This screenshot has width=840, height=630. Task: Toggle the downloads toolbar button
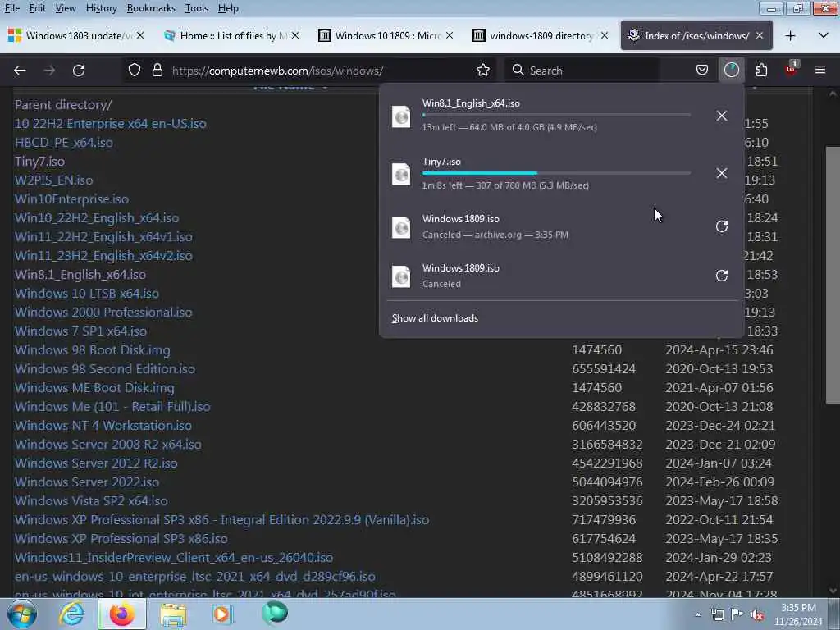(731, 71)
